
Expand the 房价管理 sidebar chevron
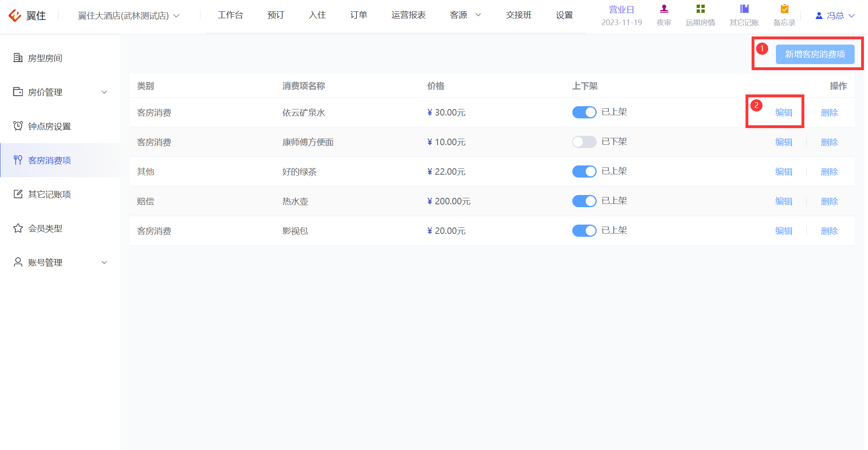[104, 92]
